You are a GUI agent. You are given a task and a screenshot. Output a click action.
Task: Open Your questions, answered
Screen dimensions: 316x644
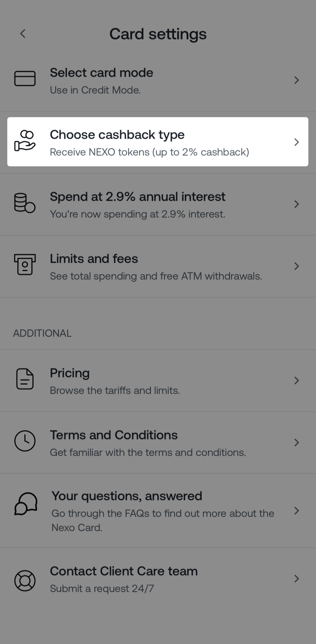click(x=127, y=496)
